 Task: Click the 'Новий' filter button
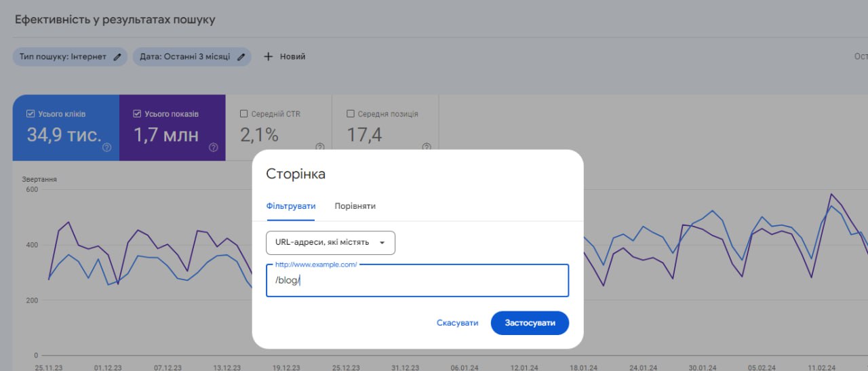tap(284, 57)
